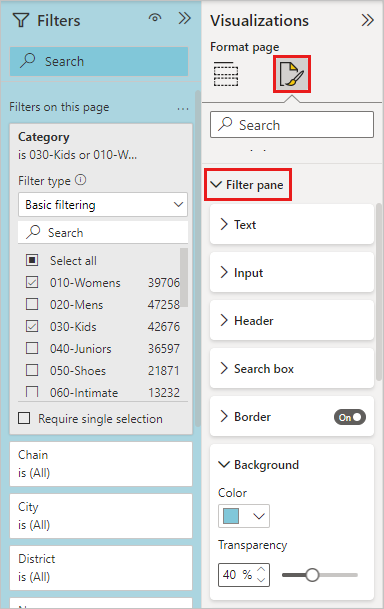384x609 pixels.
Task: Open more options for Filters on this page
Action: pyautogui.click(x=182, y=109)
